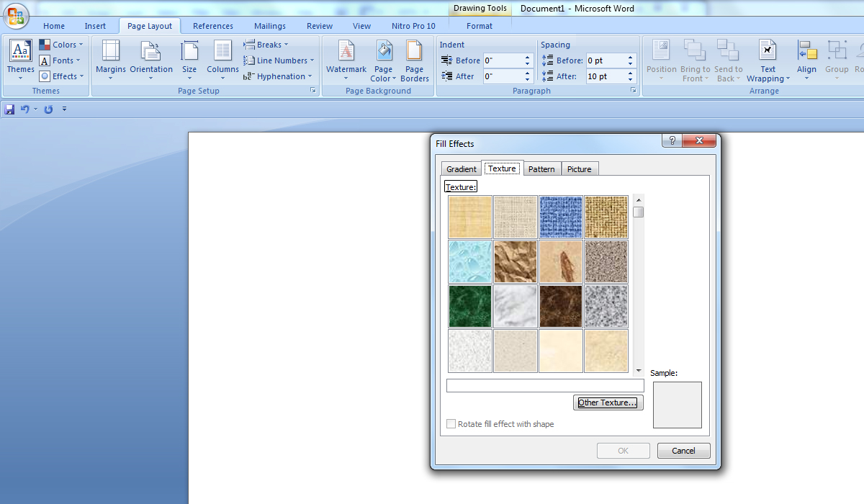Redo via Quick Access toolbar
864x504 pixels.
[x=49, y=109]
